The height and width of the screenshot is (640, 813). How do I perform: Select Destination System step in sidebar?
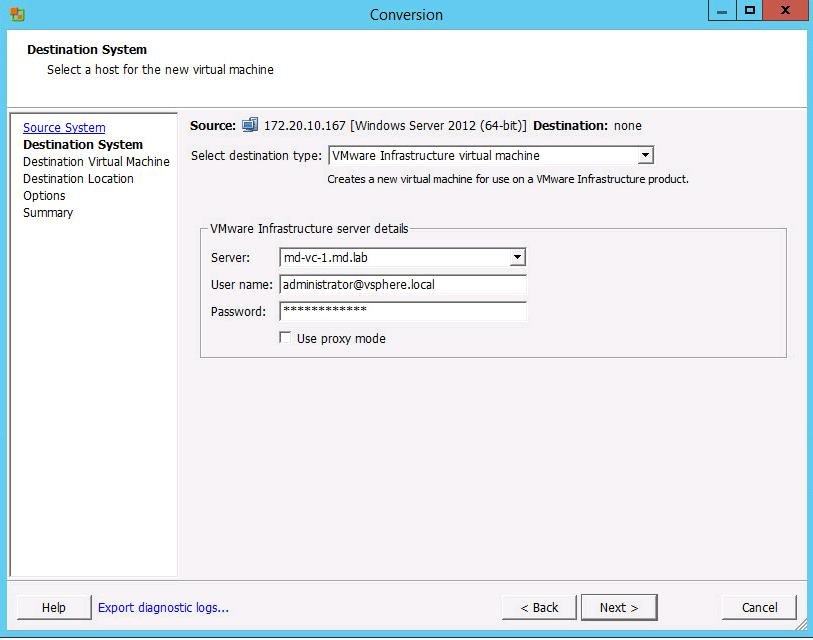tap(83, 145)
